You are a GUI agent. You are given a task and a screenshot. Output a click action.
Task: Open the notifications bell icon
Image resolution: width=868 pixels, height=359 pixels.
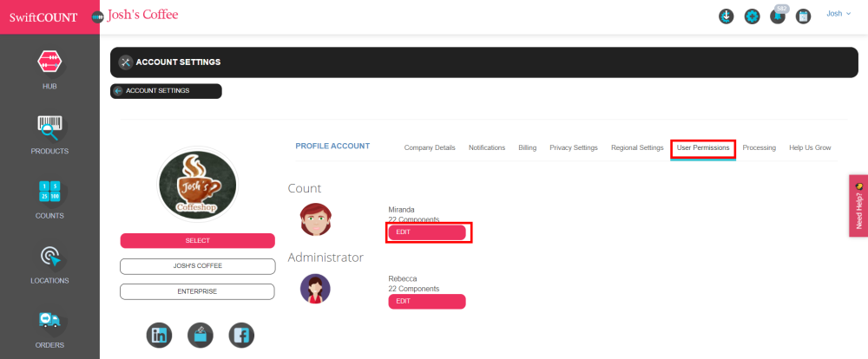click(777, 16)
